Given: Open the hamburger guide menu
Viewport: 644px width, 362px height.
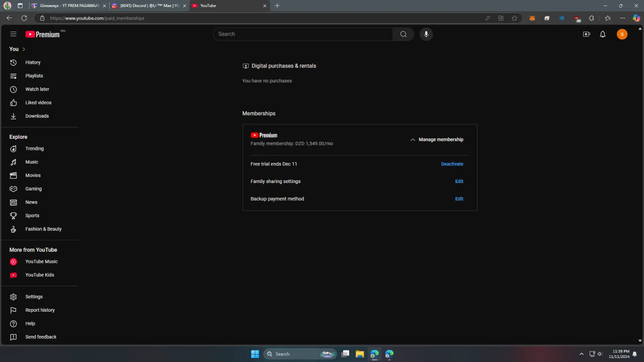Looking at the screenshot, I should tap(14, 34).
